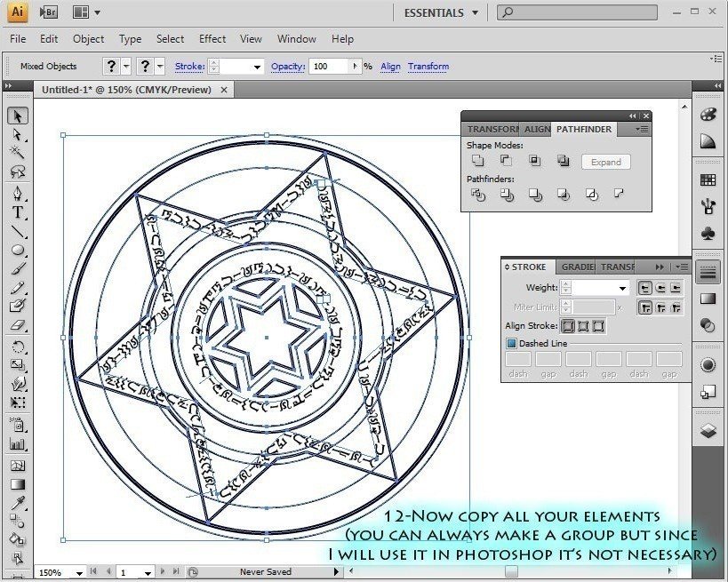728x582 pixels.
Task: Select the Minus Front shape mode
Action: [505, 159]
